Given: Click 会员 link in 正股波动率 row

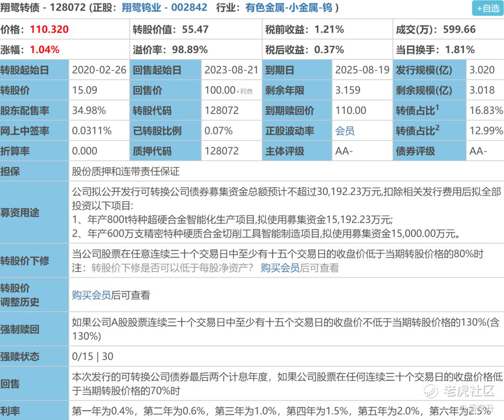Looking at the screenshot, I should pos(344,131).
